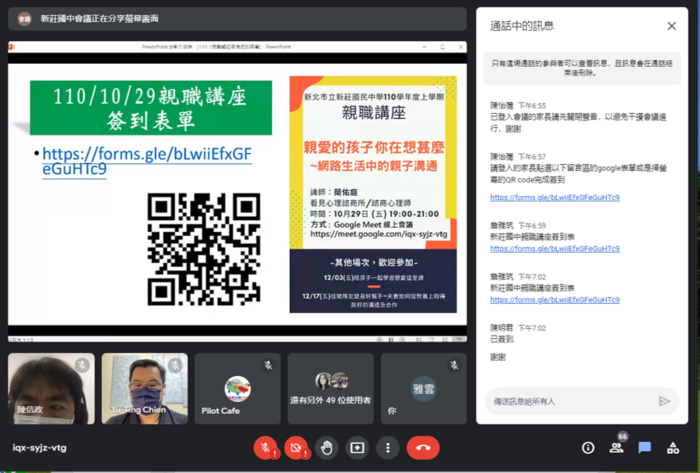Open the forms link posted at 6:57

coord(555,197)
